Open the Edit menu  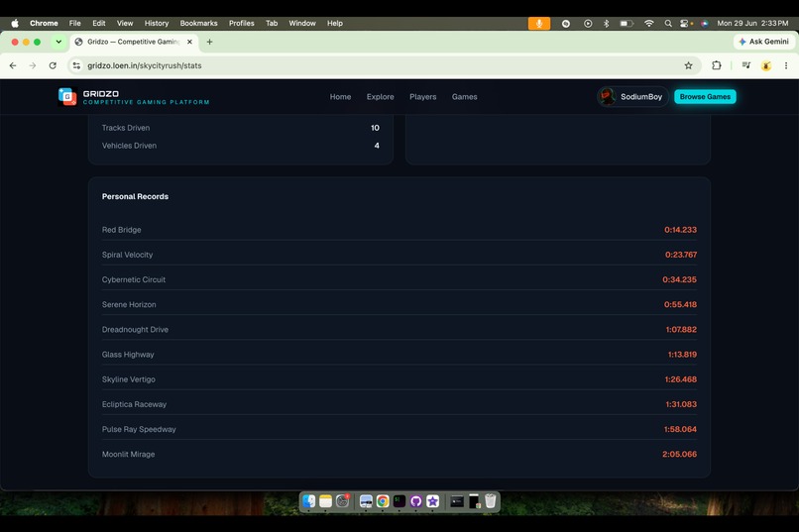pyautogui.click(x=99, y=23)
